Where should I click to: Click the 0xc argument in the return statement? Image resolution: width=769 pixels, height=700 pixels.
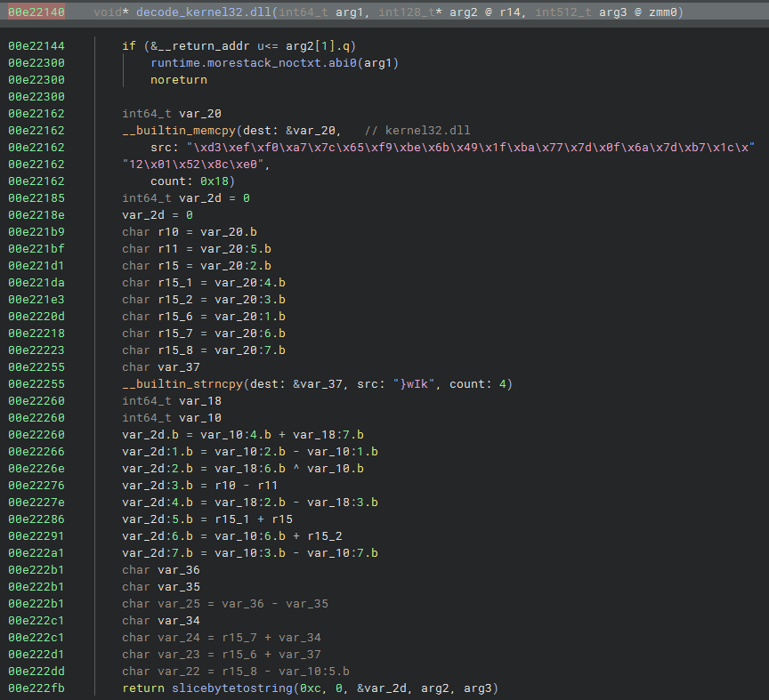click(x=311, y=688)
